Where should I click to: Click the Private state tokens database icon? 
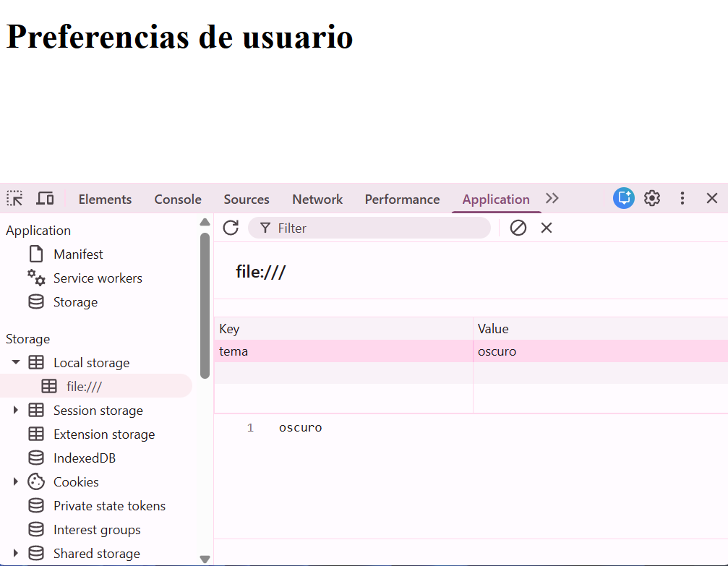click(35, 505)
